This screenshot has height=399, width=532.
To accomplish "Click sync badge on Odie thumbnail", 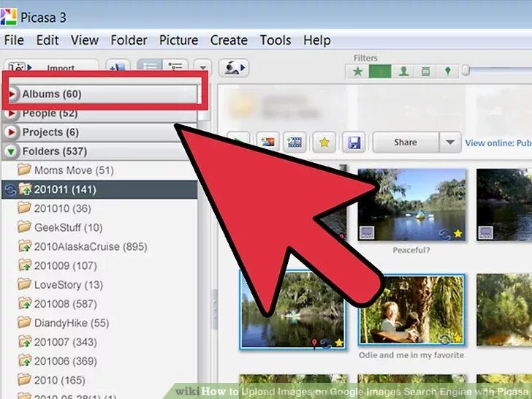I will coord(445,338).
